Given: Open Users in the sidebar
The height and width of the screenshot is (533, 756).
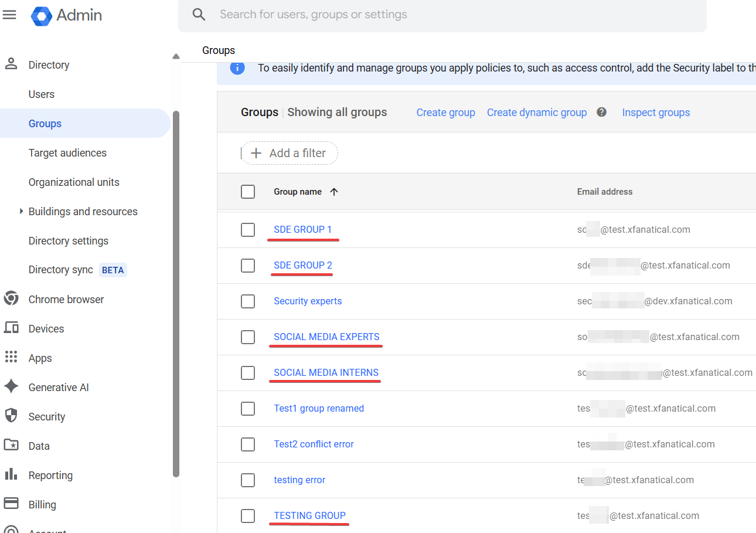Looking at the screenshot, I should 42,94.
